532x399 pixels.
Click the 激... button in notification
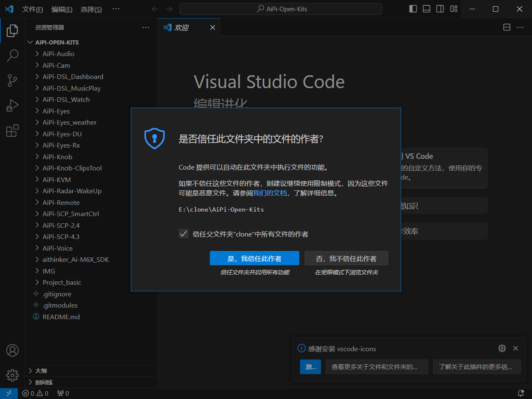[x=310, y=367]
